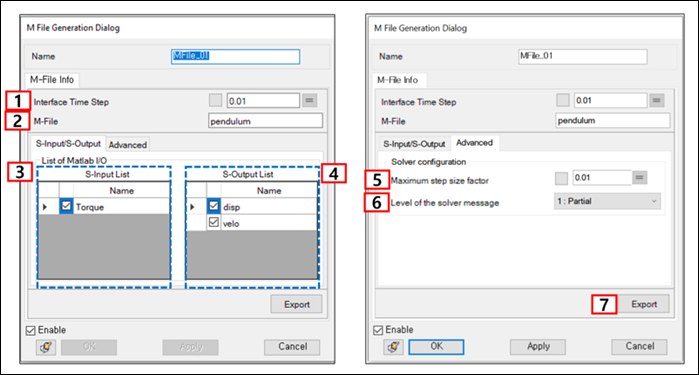This screenshot has height=375, width=699.
Task: Toggle the velo checkbox in S-Output List
Action: click(x=214, y=223)
